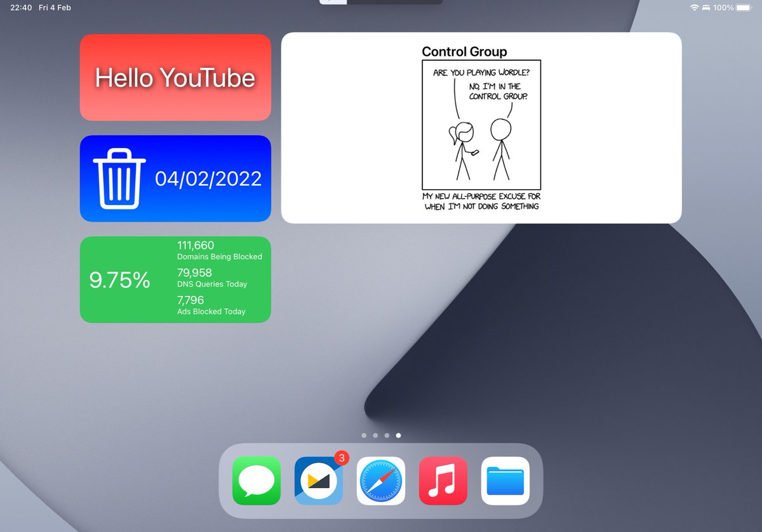Viewport: 762px width, 532px height.
Task: Tap the trash can icon in blue widget
Action: click(119, 178)
